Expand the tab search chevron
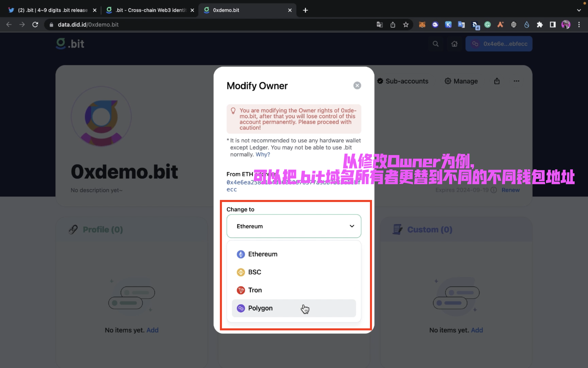Image resolution: width=588 pixels, height=368 pixels. [579, 10]
